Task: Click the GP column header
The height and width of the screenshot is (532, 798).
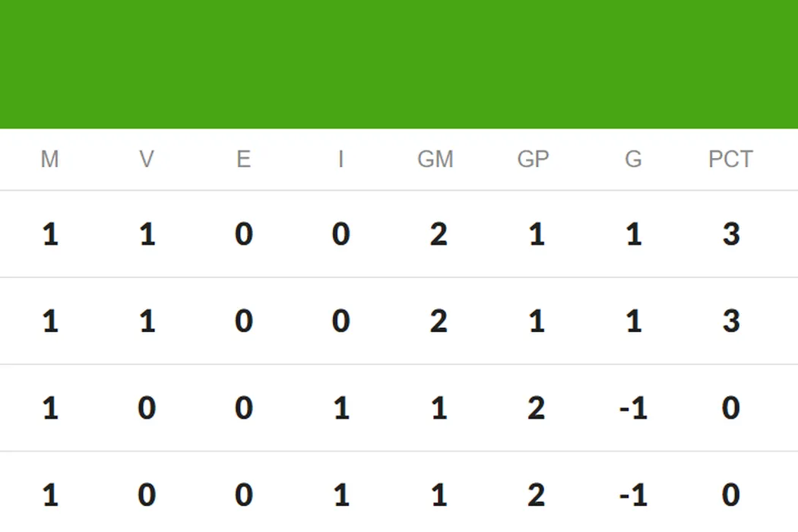Action: pyautogui.click(x=533, y=160)
